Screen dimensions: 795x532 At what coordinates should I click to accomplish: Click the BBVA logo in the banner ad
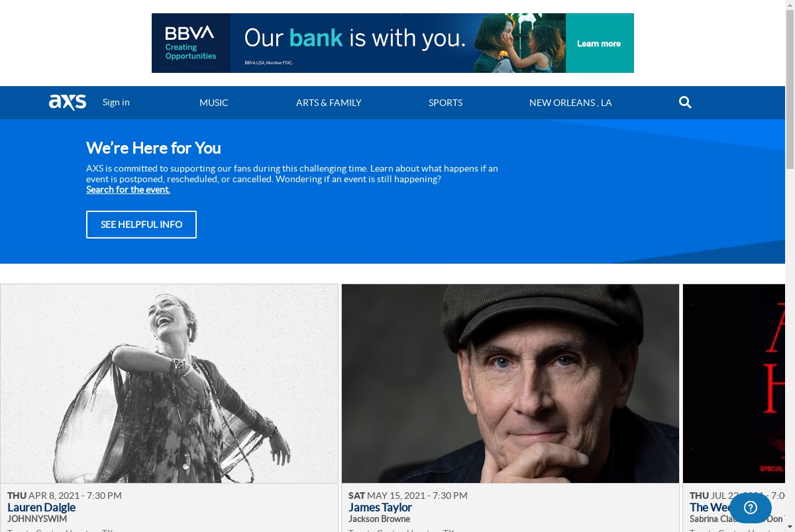[x=191, y=43]
